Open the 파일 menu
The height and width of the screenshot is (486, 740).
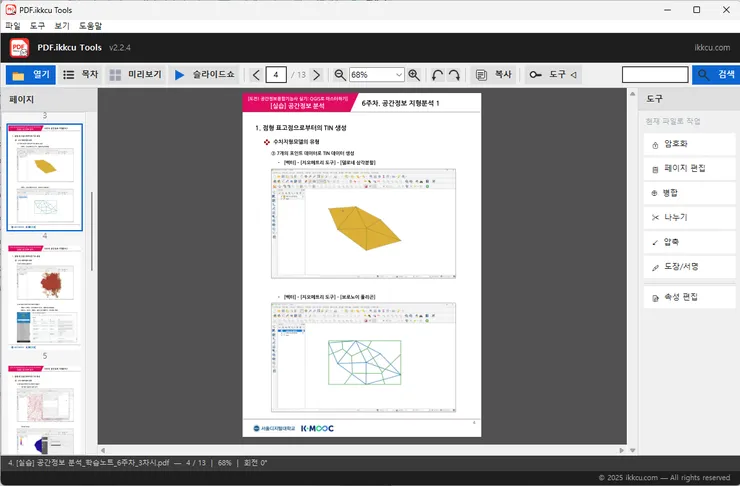(13, 26)
